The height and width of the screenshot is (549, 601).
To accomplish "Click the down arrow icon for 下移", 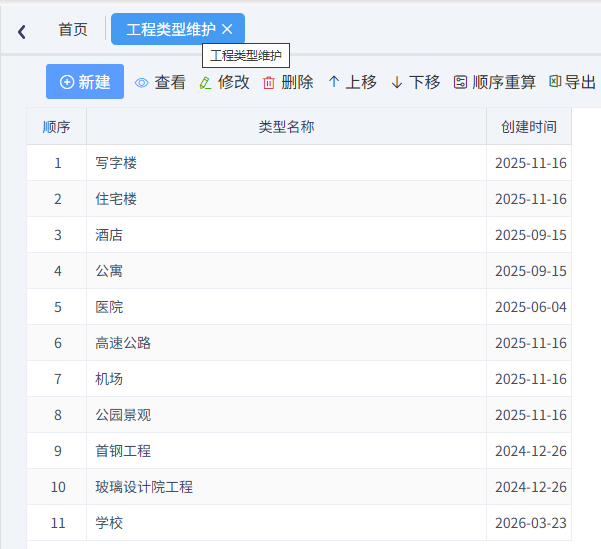I will click(x=397, y=82).
